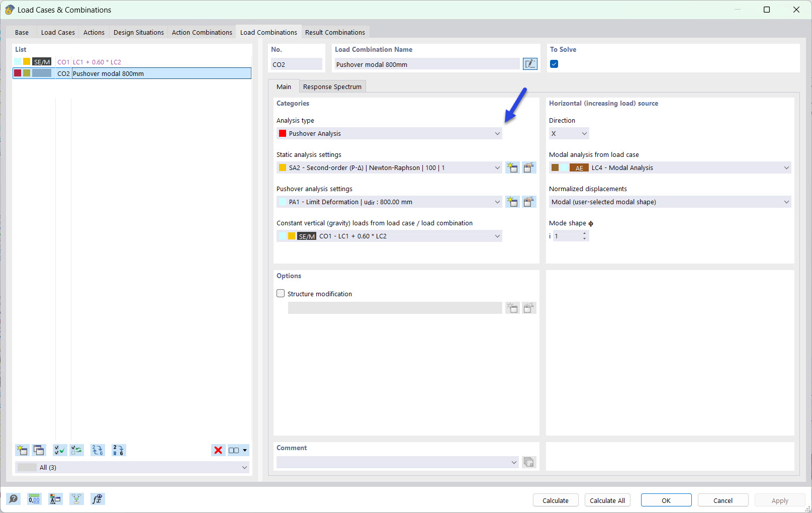Screen dimensions: 812x513
Task: Click the red Pushover Analysis color swatch
Action: point(283,133)
